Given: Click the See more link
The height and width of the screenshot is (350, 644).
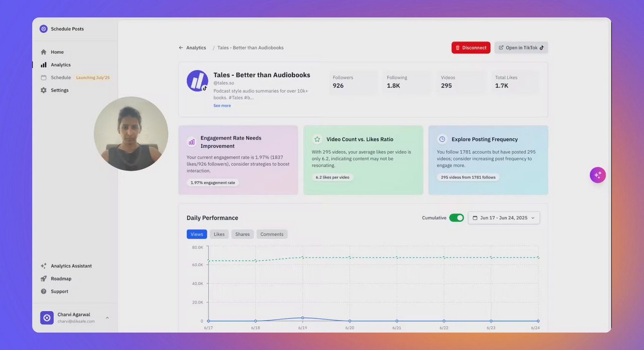Looking at the screenshot, I should coord(222,105).
